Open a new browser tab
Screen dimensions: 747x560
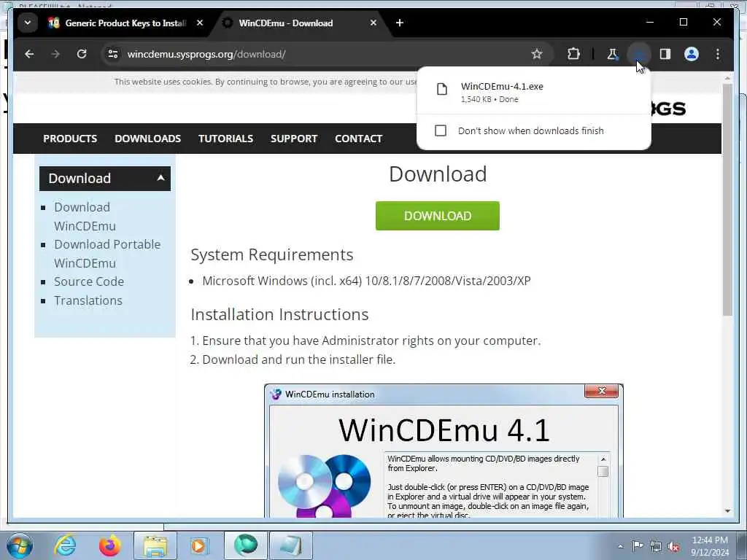tap(400, 23)
